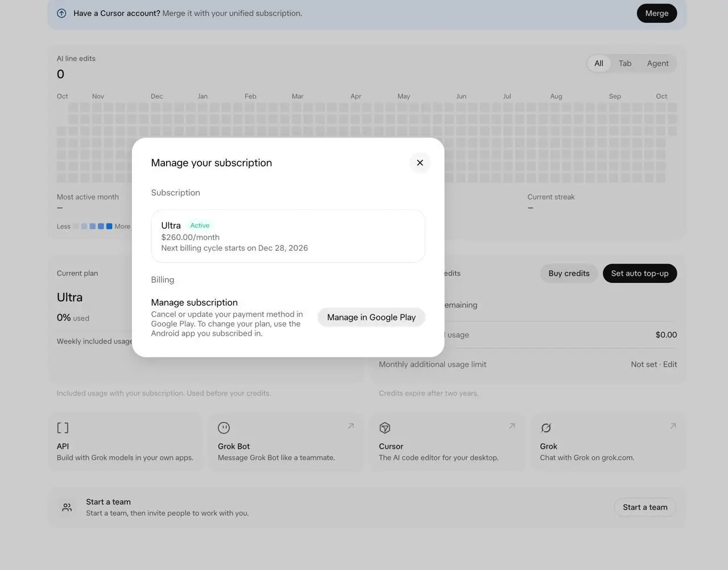Click Set auto top-up

(640, 274)
